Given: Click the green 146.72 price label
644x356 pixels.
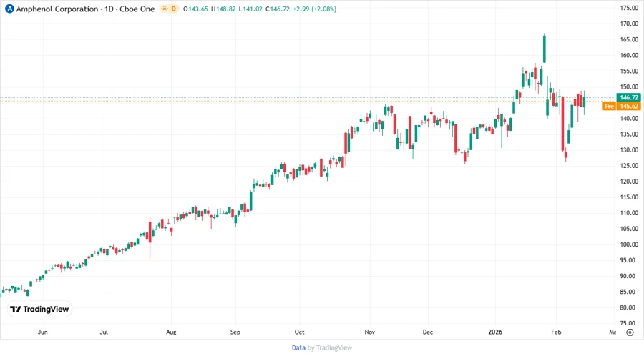Looking at the screenshot, I should 629,97.
